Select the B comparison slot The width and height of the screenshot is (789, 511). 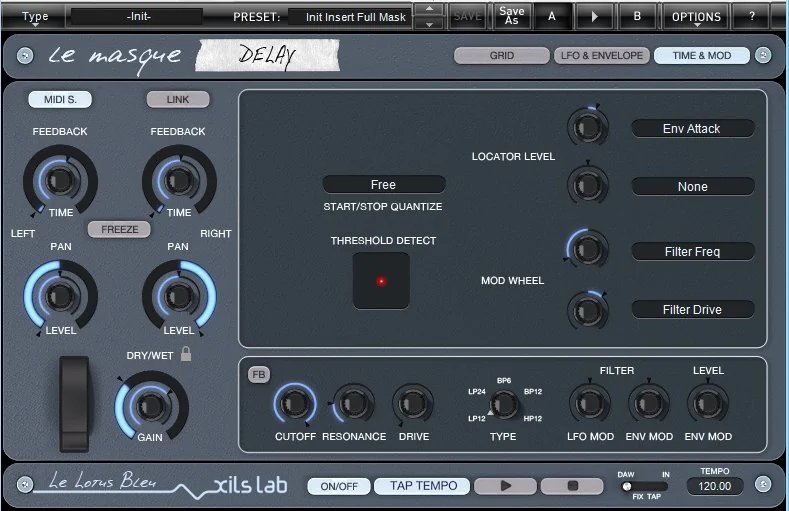coord(637,17)
